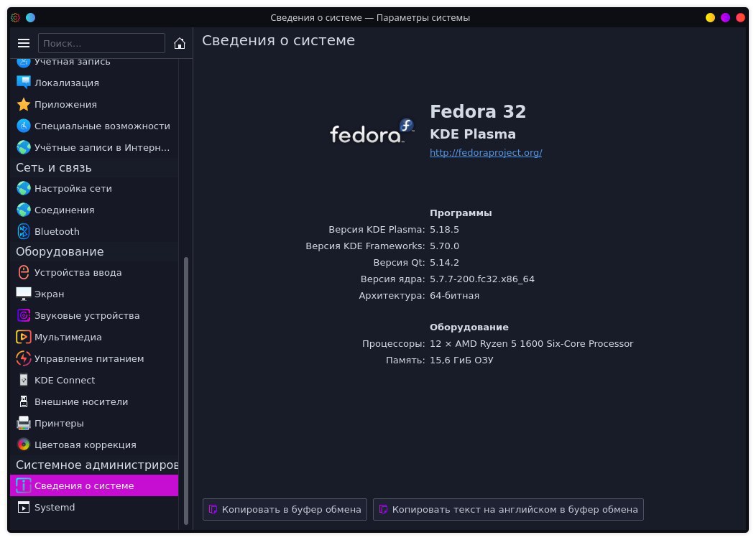Click the sidebar vertical scrollbar
This screenshot has width=756, height=540.
pyautogui.click(x=186, y=391)
